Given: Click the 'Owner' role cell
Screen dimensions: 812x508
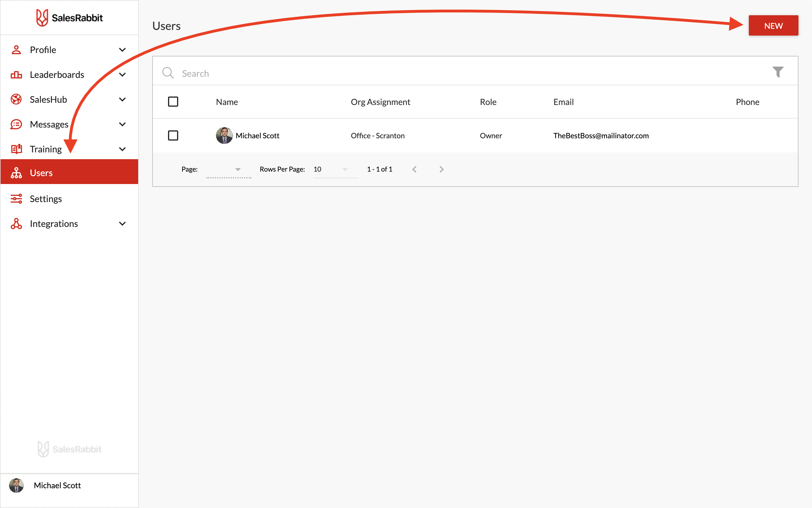Looking at the screenshot, I should tap(491, 135).
